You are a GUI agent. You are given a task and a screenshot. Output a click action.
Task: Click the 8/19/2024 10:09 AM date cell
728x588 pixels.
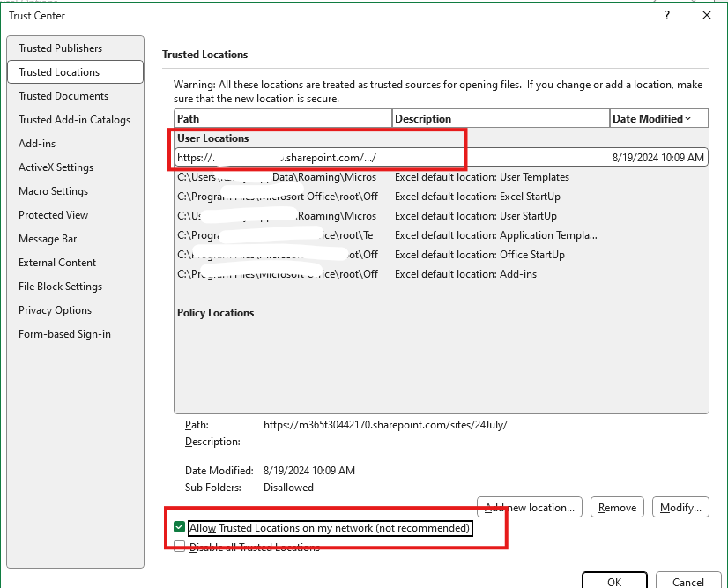click(x=657, y=158)
